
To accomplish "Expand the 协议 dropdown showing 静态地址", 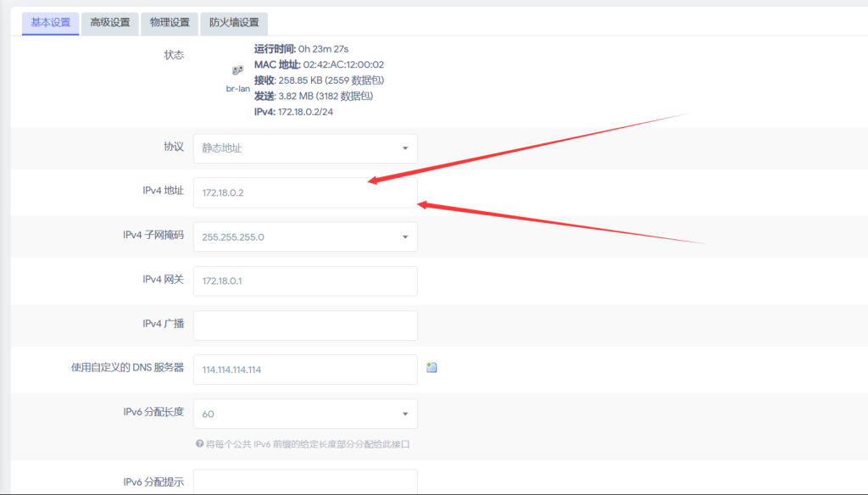I will [x=305, y=148].
